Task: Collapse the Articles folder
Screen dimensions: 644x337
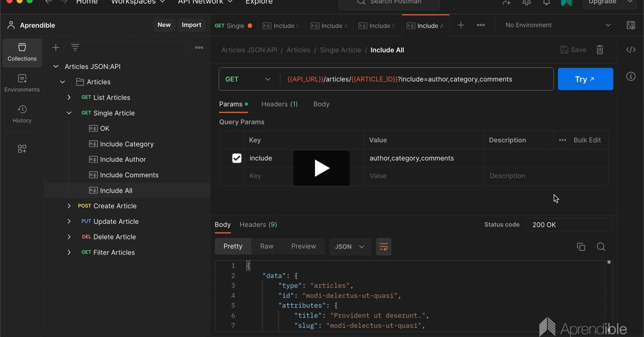Action: (62, 82)
